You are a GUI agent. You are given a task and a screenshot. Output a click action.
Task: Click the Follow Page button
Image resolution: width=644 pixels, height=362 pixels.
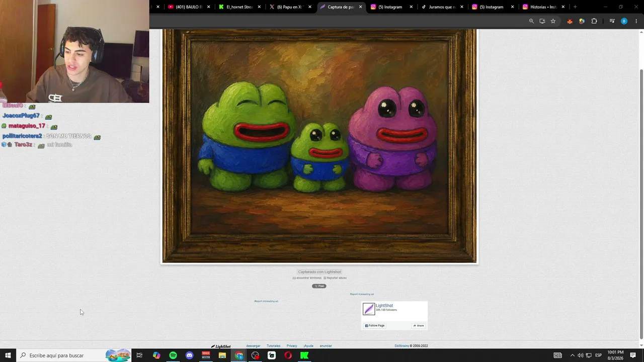[x=375, y=326]
